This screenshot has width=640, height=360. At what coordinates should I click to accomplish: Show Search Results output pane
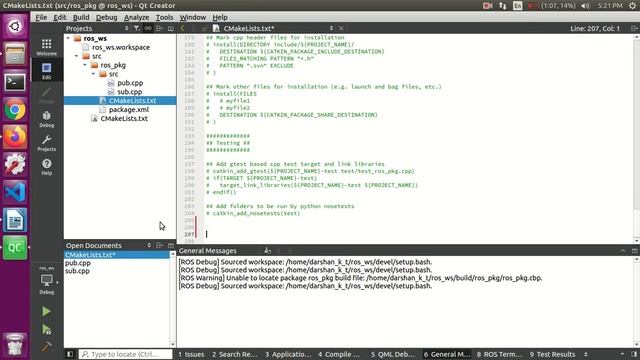tap(234, 354)
